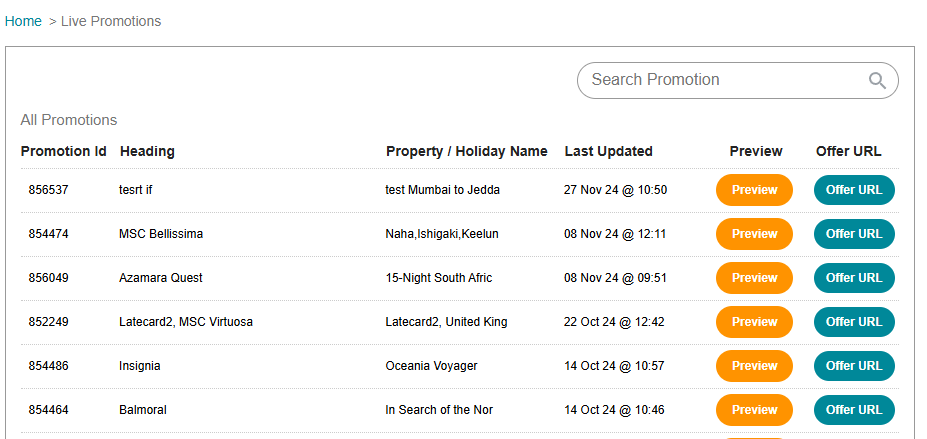Open Offer URL for Insignia
Image resolution: width=927 pixels, height=439 pixels.
click(x=854, y=366)
